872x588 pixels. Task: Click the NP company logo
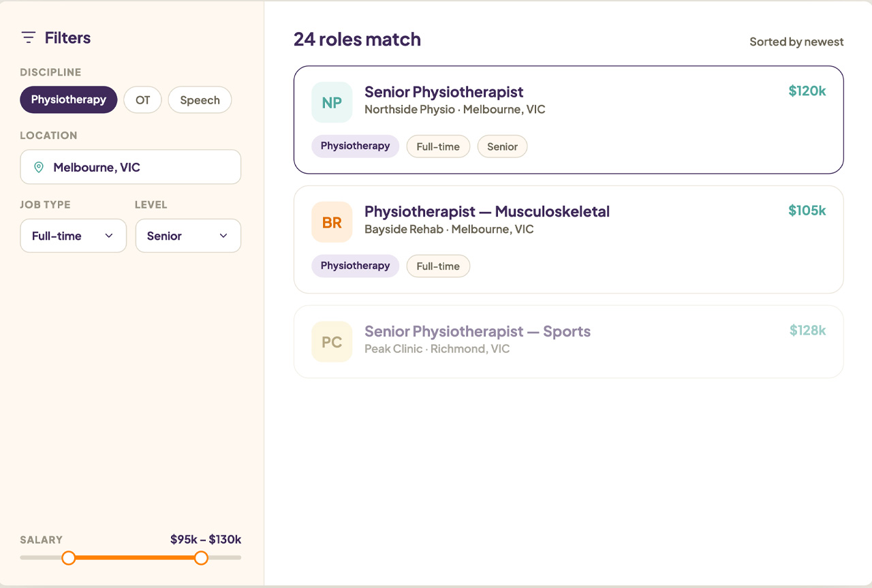coord(332,102)
